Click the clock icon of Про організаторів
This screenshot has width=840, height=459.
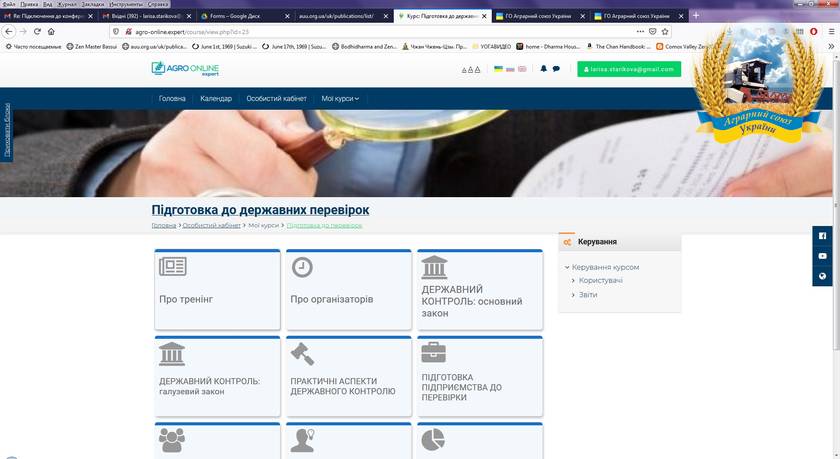click(302, 267)
